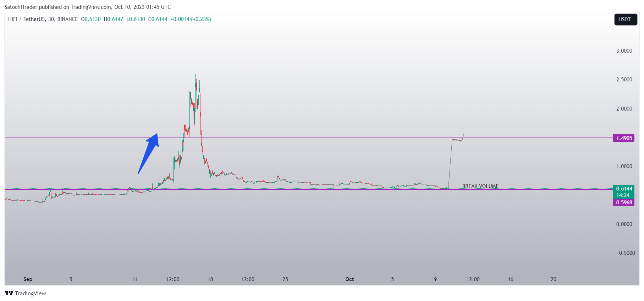
Task: Select the 1.4905 price label
Action: [x=623, y=138]
